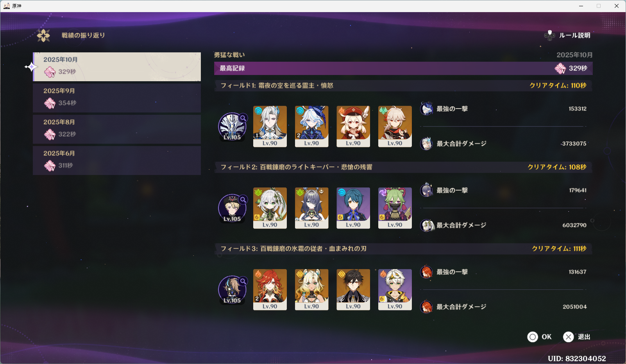This screenshot has height=364, width=626.
Task: Click Field 3 最大合計ダメージ character avatar icon
Action: 427,307
